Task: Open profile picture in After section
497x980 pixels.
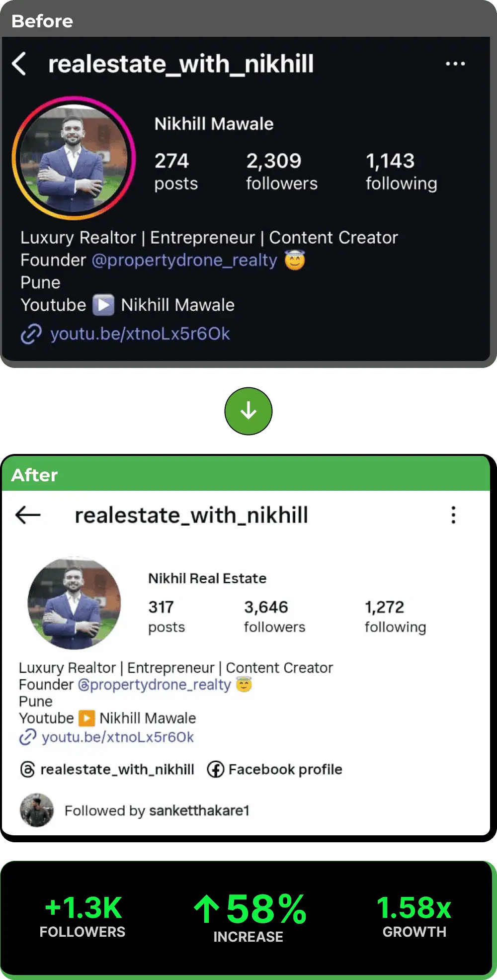Action: point(74,603)
